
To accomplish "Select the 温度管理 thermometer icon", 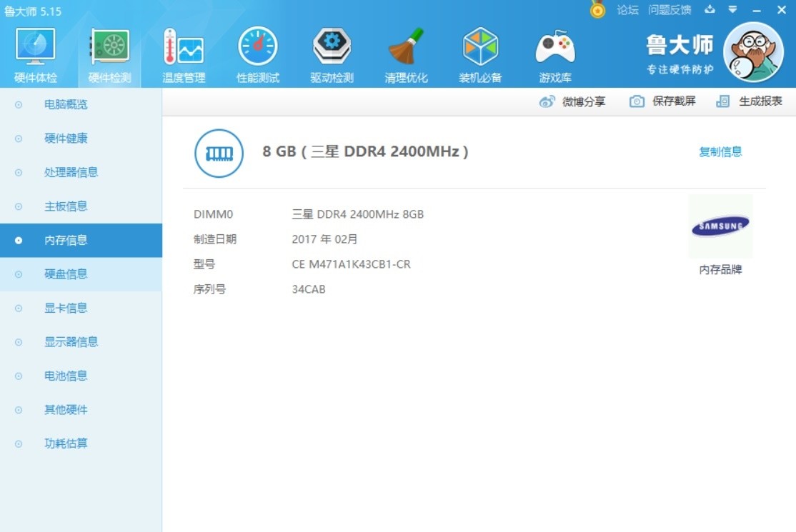I will point(183,46).
